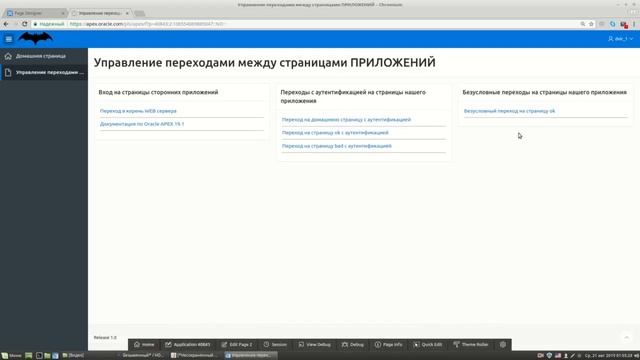Image resolution: width=640 pixels, height=360 pixels.
Task: Click the browser back arrow
Action: [x=6, y=24]
